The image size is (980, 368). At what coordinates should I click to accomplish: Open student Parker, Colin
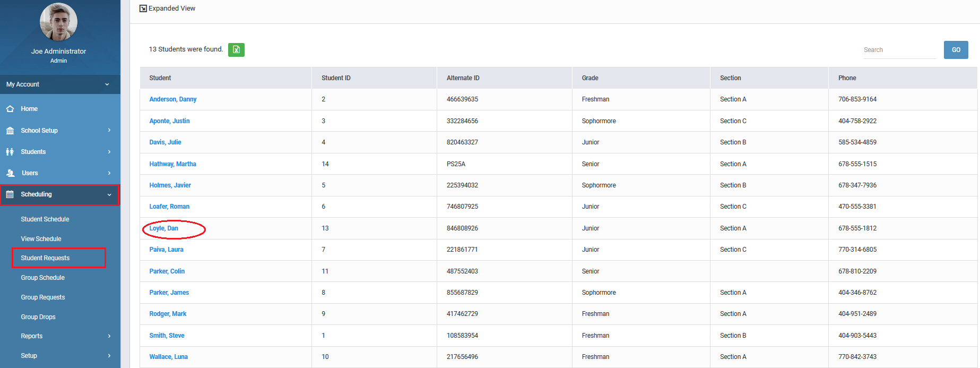[x=167, y=271]
